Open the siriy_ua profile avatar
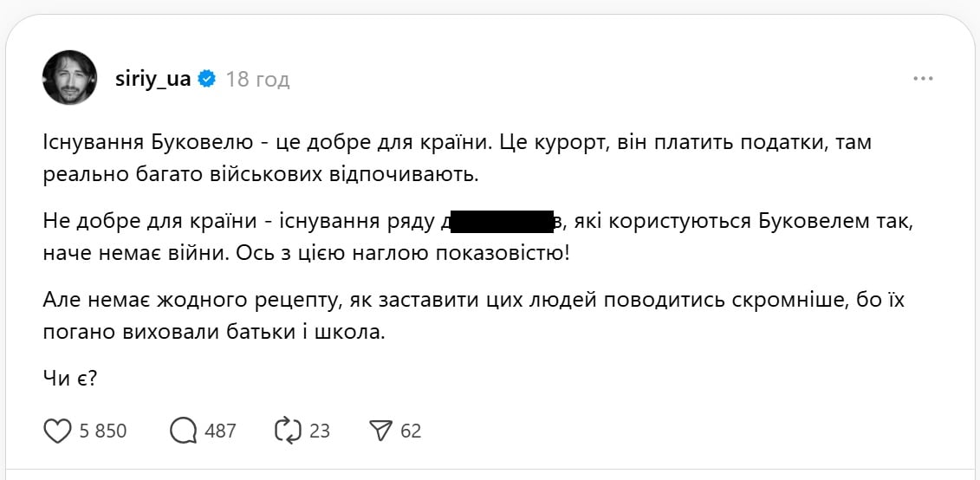 tap(68, 78)
